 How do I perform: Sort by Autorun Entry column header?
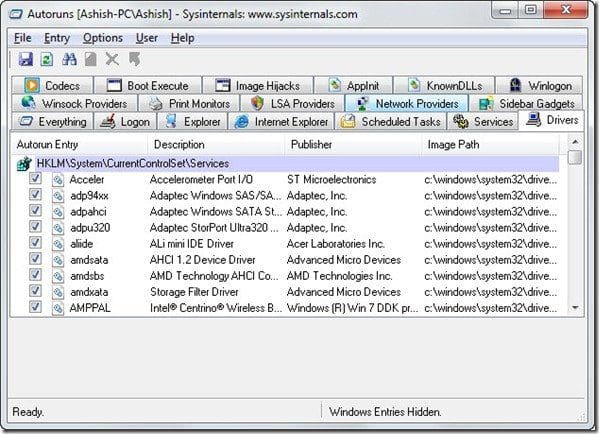tap(78, 145)
